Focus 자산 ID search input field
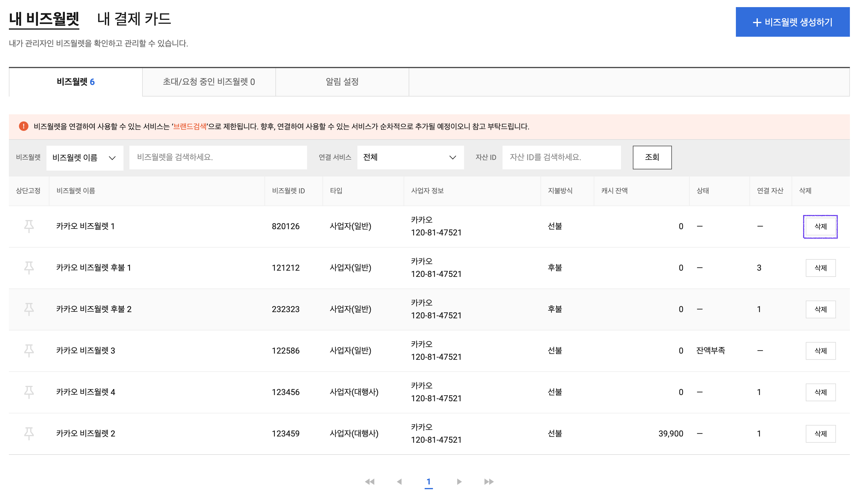857x504 pixels. coord(561,158)
